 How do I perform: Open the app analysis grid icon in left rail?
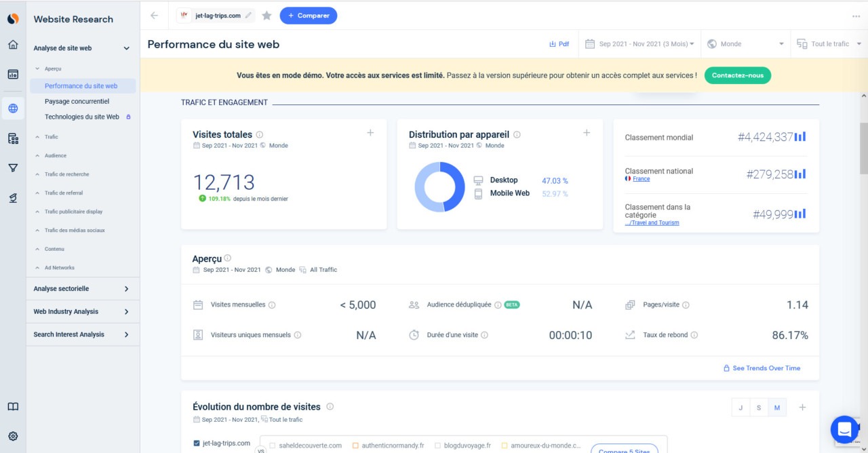pos(13,138)
